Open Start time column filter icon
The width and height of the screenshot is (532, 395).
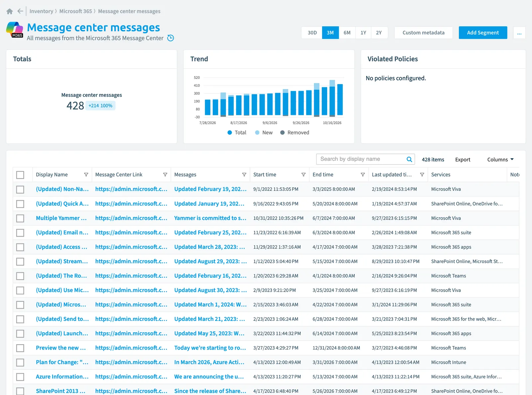tap(304, 175)
